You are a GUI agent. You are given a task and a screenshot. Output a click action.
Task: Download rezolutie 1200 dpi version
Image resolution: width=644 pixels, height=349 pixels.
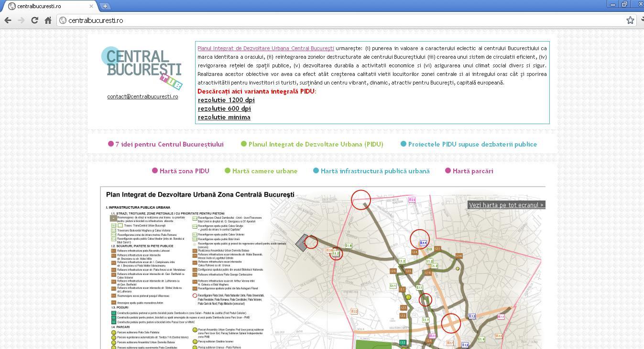click(x=226, y=100)
